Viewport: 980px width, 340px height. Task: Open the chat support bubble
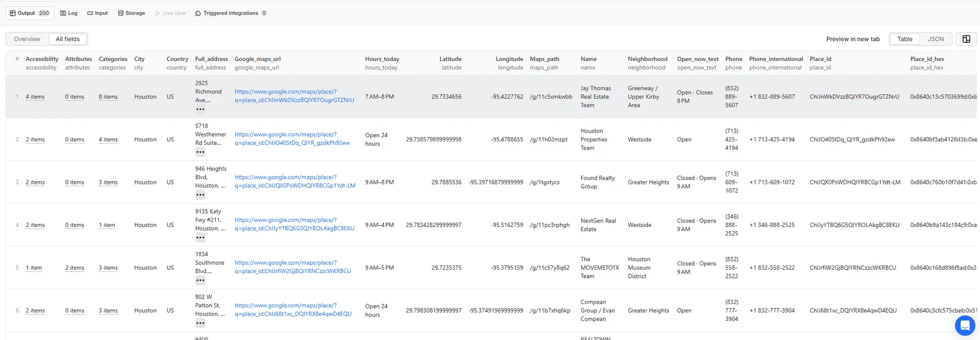tap(965, 326)
